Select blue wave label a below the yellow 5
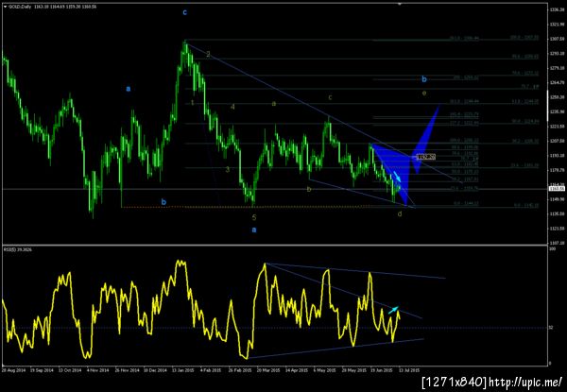Viewport: 567px width, 392px height. 254,230
